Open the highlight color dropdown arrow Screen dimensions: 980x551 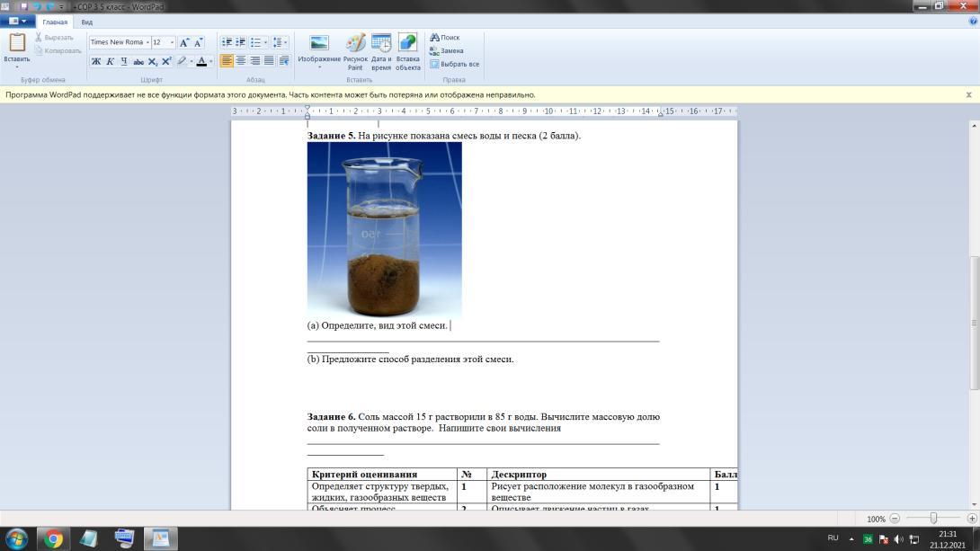coord(192,61)
